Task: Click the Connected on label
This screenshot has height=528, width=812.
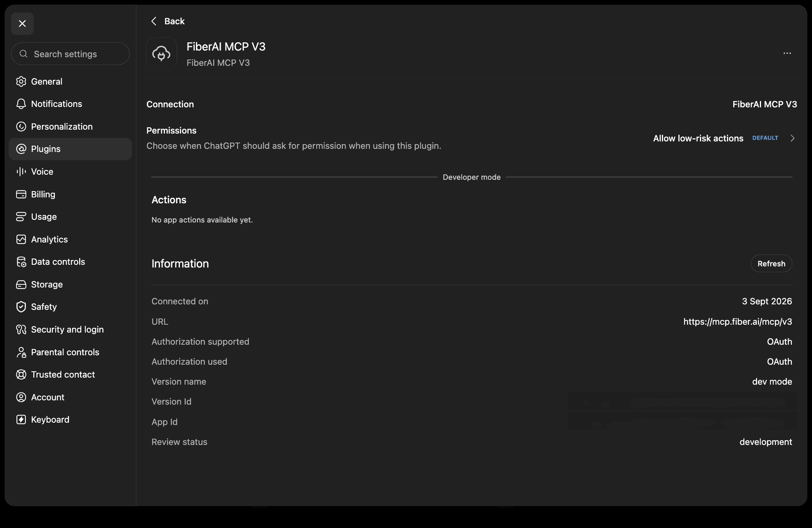Action: 180,301
